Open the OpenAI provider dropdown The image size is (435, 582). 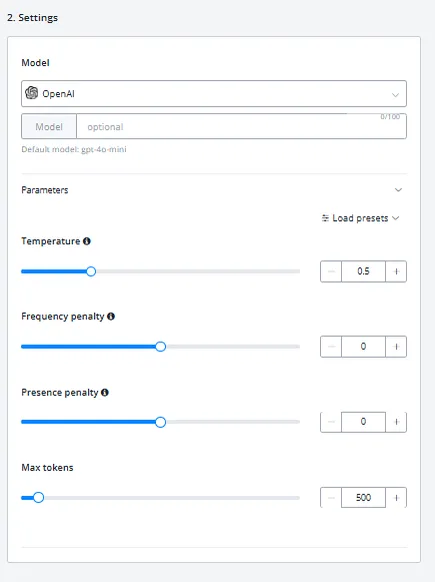(214, 94)
